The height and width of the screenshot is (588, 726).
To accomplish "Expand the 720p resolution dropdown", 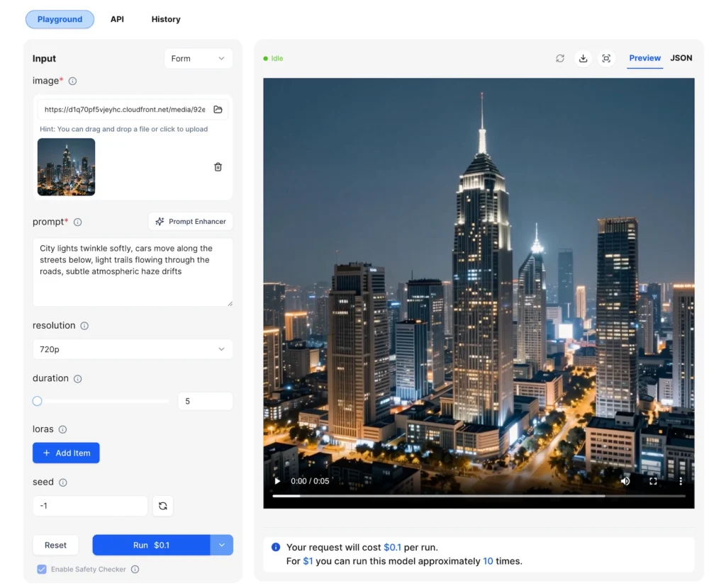I will 133,349.
